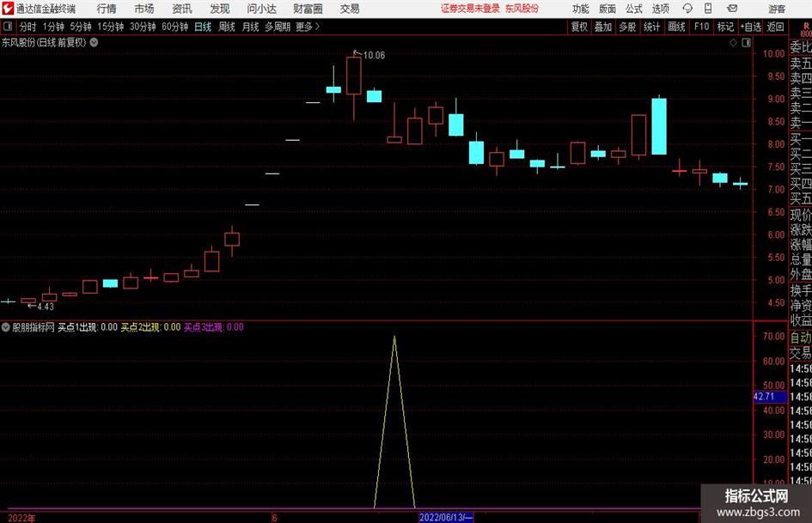812x523 pixels.
Task: Click the 复权 toolbar button
Action: click(579, 27)
